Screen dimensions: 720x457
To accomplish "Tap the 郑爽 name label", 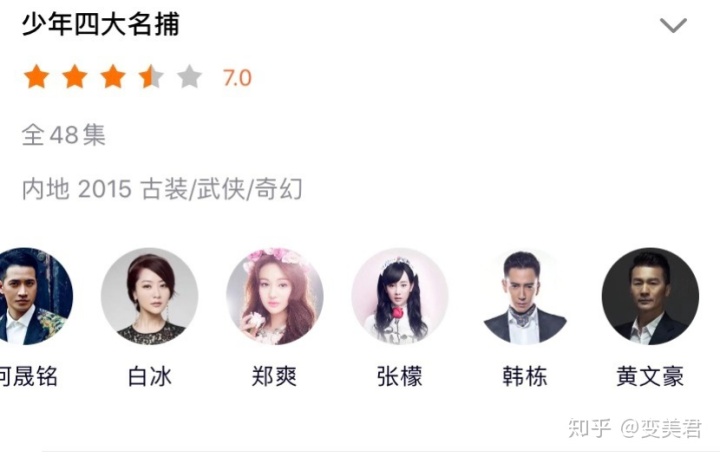I will pyautogui.click(x=275, y=377).
